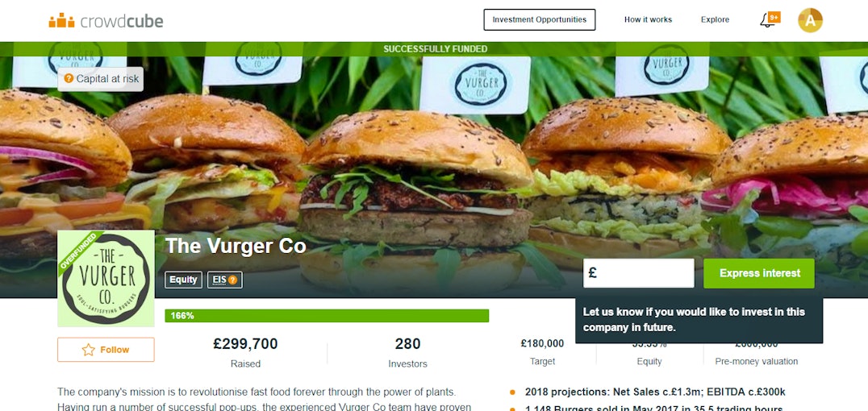Click the Express interest button
The image size is (868, 411).
[x=759, y=273]
